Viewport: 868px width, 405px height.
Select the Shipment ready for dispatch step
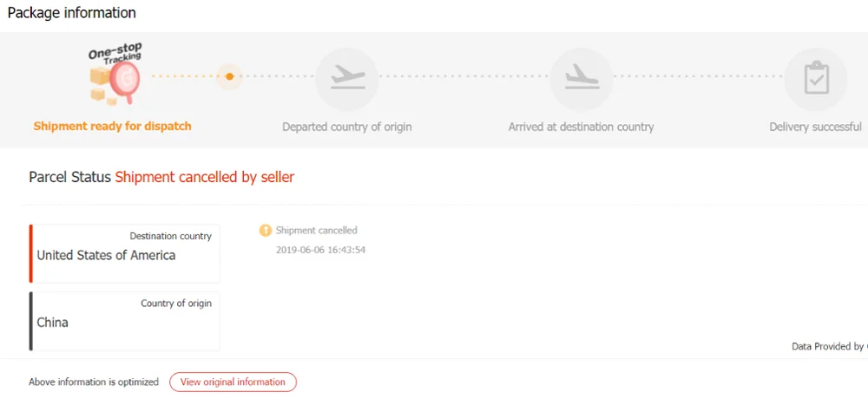(x=113, y=127)
